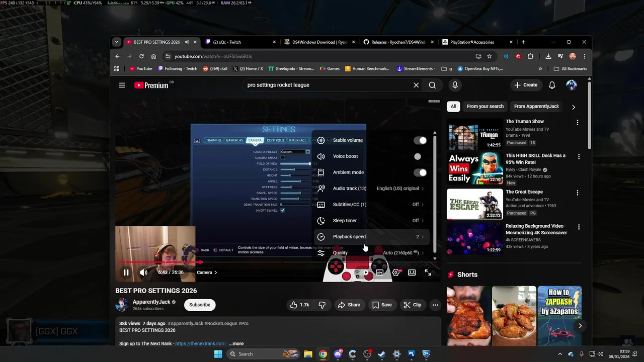Select the All filter chip
The height and width of the screenshot is (362, 644).
453,107
